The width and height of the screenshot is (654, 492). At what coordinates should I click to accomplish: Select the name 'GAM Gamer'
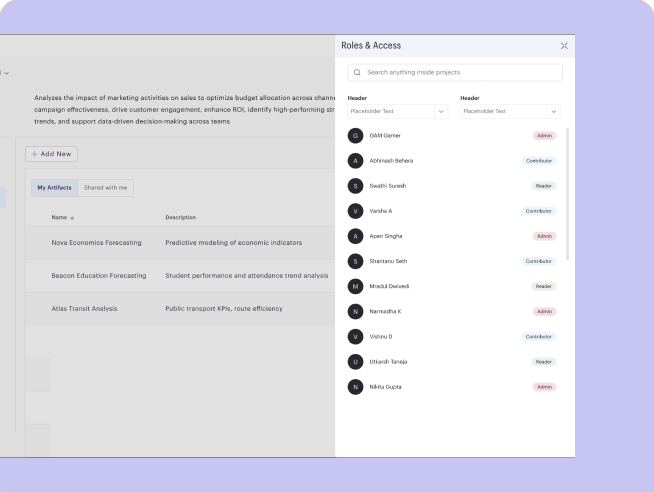point(385,136)
